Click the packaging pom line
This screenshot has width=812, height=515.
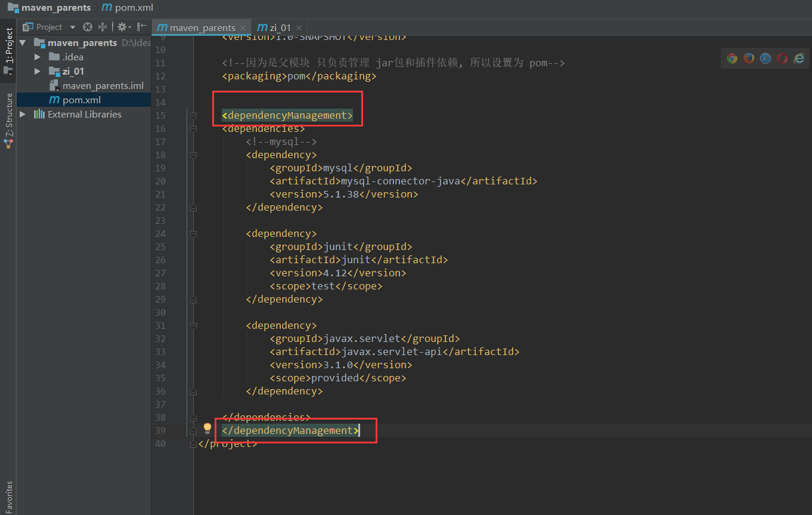299,76
